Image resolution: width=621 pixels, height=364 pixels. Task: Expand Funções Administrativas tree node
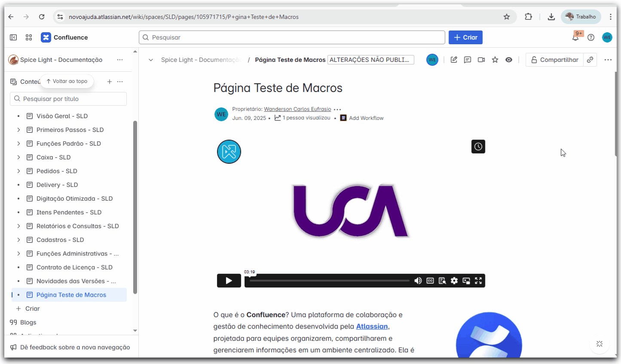tap(18, 254)
